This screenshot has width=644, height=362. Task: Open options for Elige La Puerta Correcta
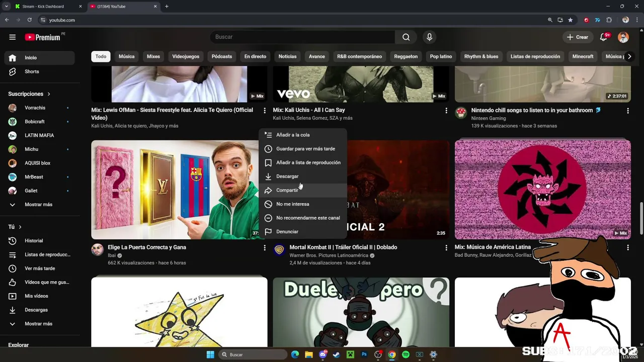[264, 248]
